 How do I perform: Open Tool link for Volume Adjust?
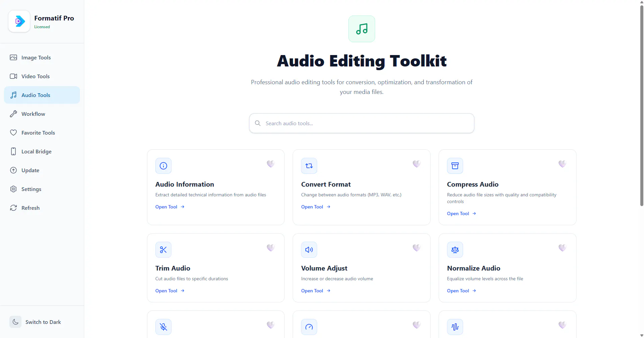coord(316,291)
